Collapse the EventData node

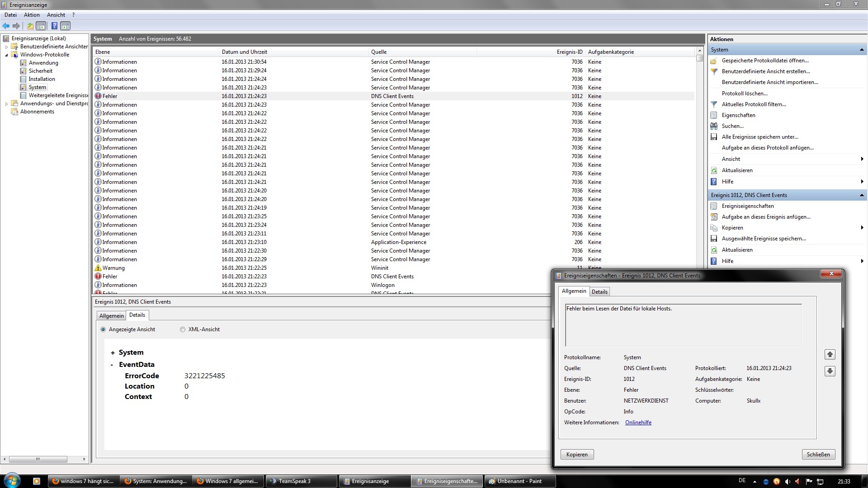coord(112,365)
